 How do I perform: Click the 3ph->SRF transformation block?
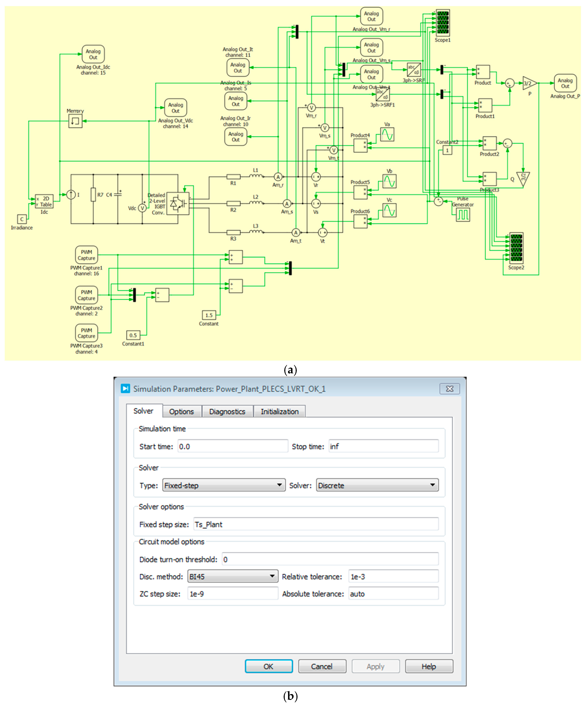(x=414, y=70)
